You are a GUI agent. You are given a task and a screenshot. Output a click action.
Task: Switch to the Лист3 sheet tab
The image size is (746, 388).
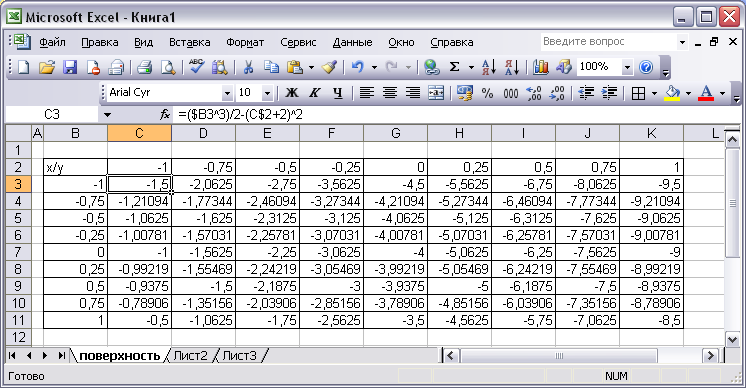(x=239, y=356)
